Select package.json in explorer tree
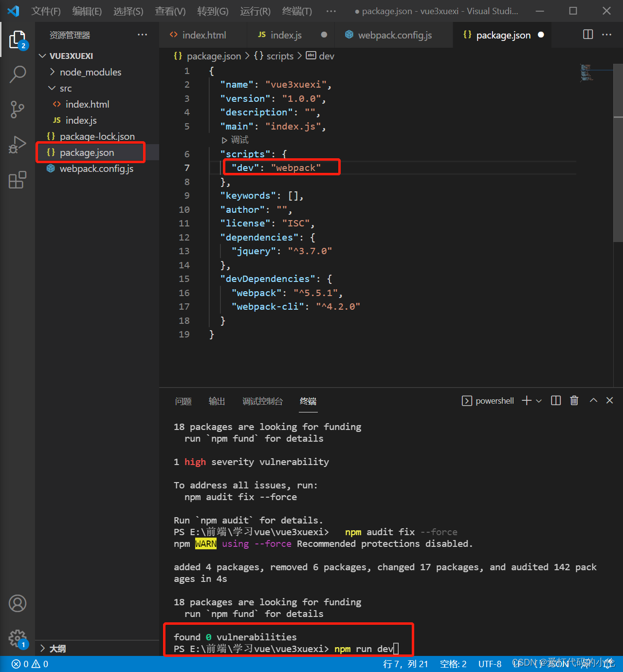 [x=97, y=152]
